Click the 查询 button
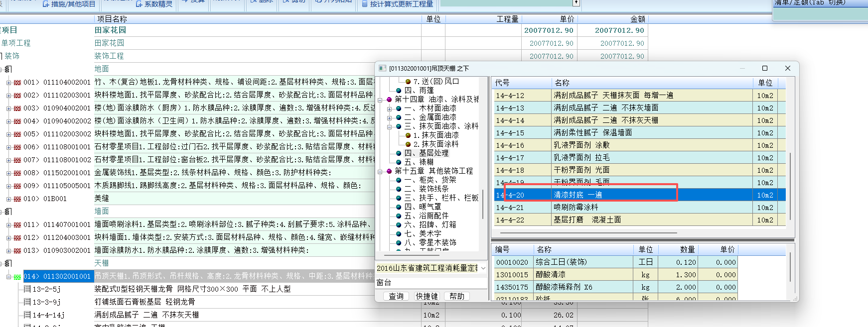 (x=396, y=296)
